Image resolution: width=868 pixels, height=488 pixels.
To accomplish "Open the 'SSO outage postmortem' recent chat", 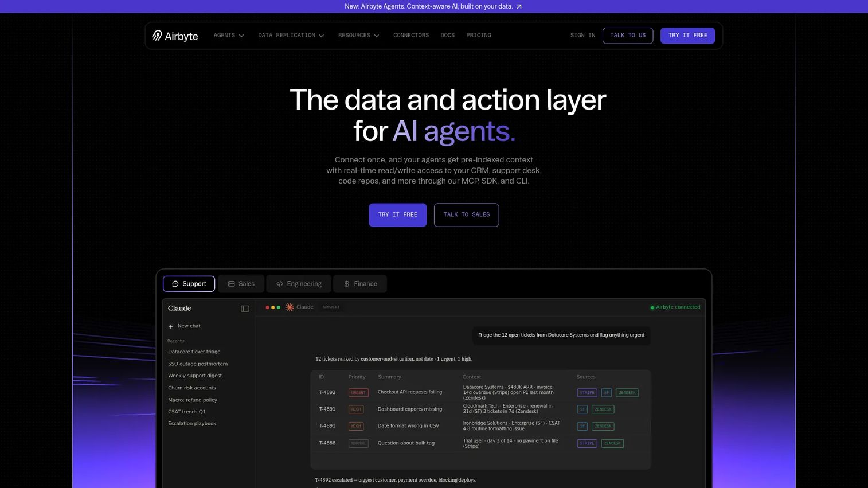I will coord(198,364).
